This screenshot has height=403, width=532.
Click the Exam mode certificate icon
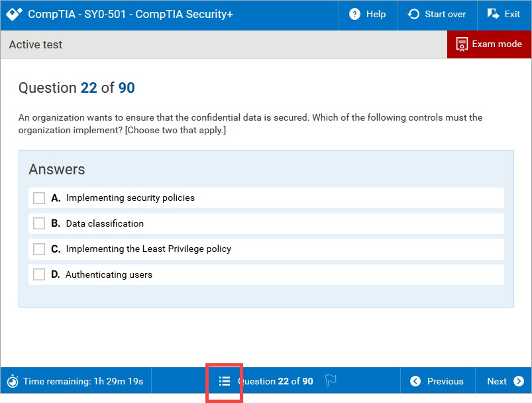[x=462, y=44]
